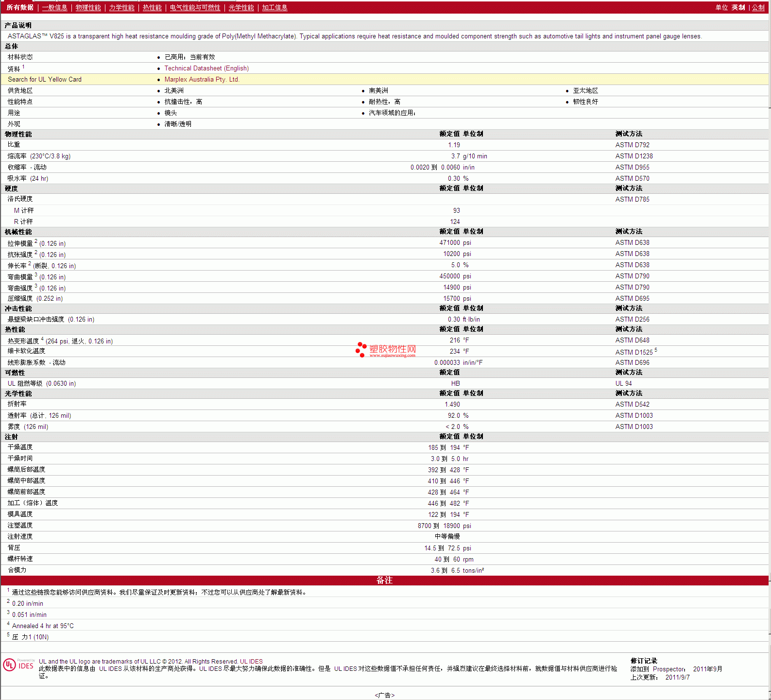Click ASTM D695 test method
The height and width of the screenshot is (700, 771).
[632, 298]
